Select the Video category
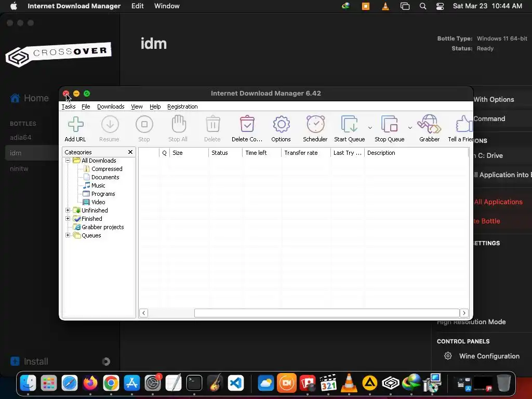532x399 pixels. click(98, 202)
